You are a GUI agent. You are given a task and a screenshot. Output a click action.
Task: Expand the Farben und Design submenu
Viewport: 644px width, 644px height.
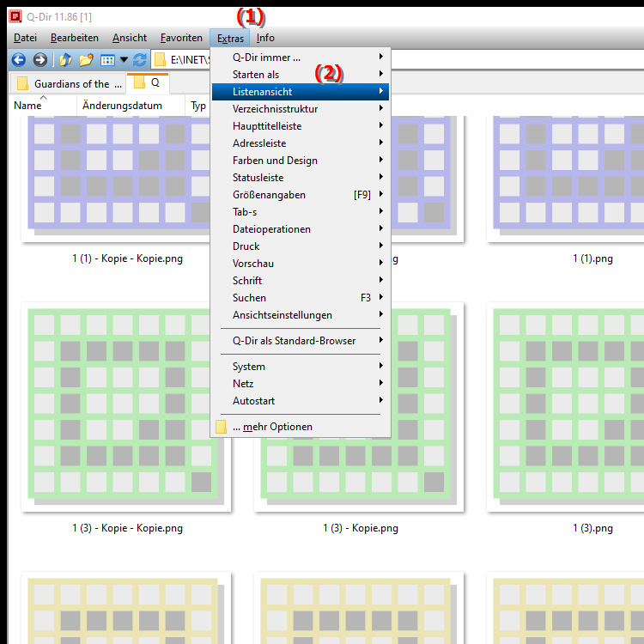(301, 161)
